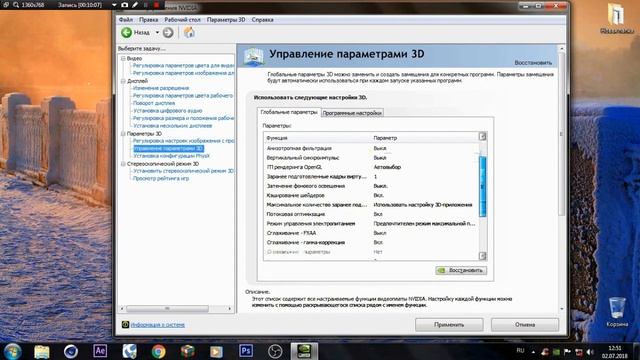Open the Windows Start button

pyautogui.click(x=12, y=351)
